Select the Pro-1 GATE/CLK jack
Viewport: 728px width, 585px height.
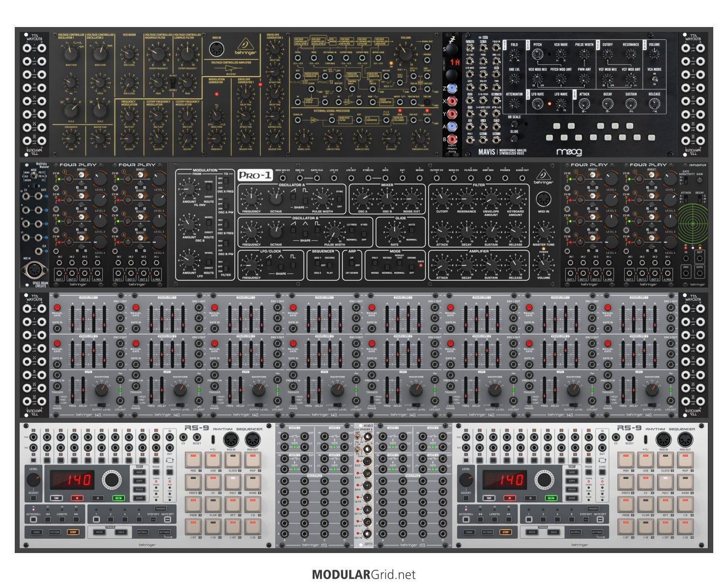tap(317, 178)
